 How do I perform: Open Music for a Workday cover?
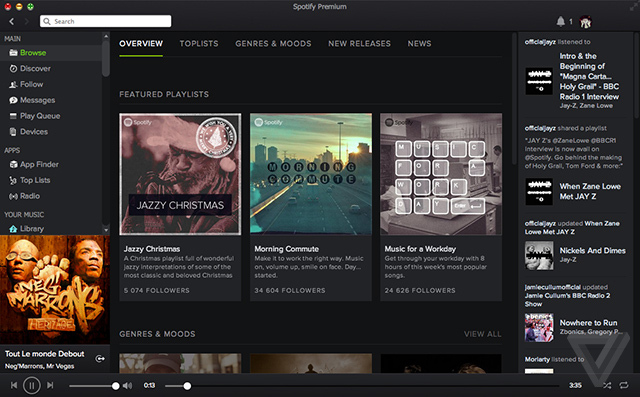[441, 174]
